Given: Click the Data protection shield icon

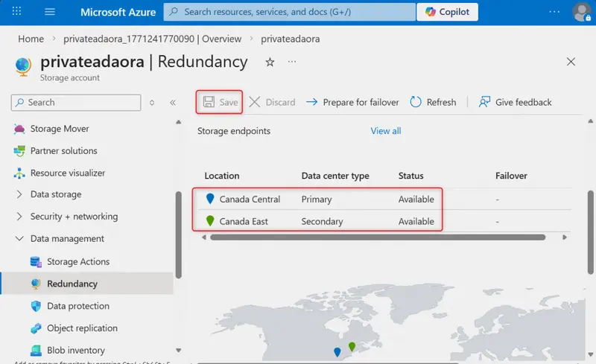Looking at the screenshot, I should coord(36,306).
